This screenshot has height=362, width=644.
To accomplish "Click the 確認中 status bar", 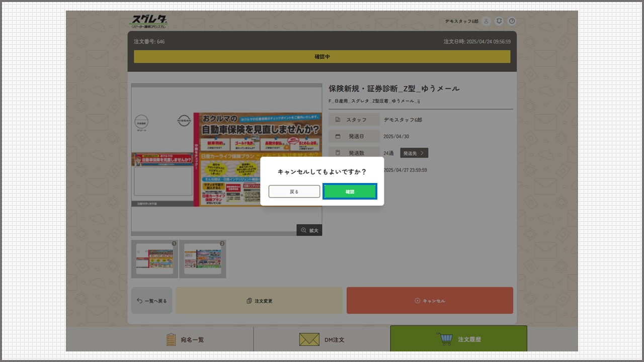I will pos(322,57).
